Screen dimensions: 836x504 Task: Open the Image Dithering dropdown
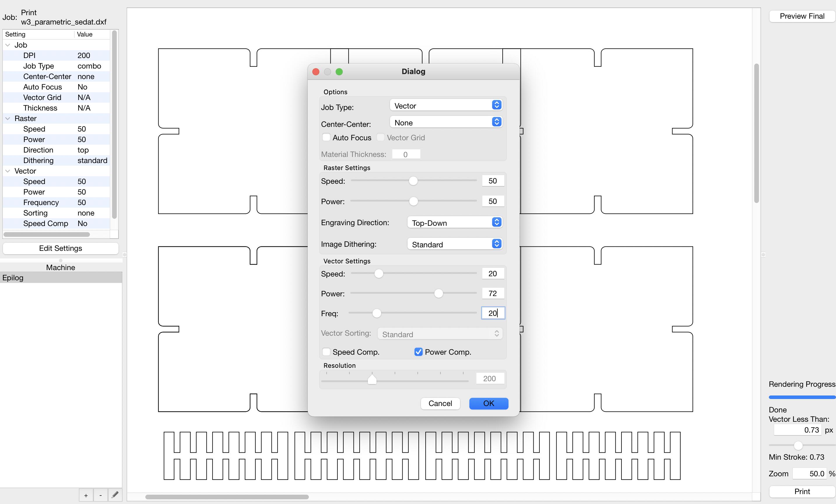tap(455, 244)
